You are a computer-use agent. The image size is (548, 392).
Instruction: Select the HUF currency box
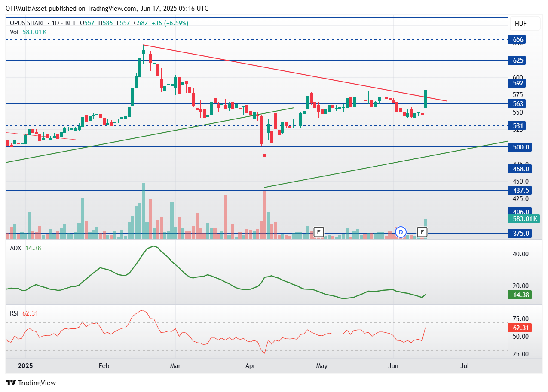pos(524,24)
